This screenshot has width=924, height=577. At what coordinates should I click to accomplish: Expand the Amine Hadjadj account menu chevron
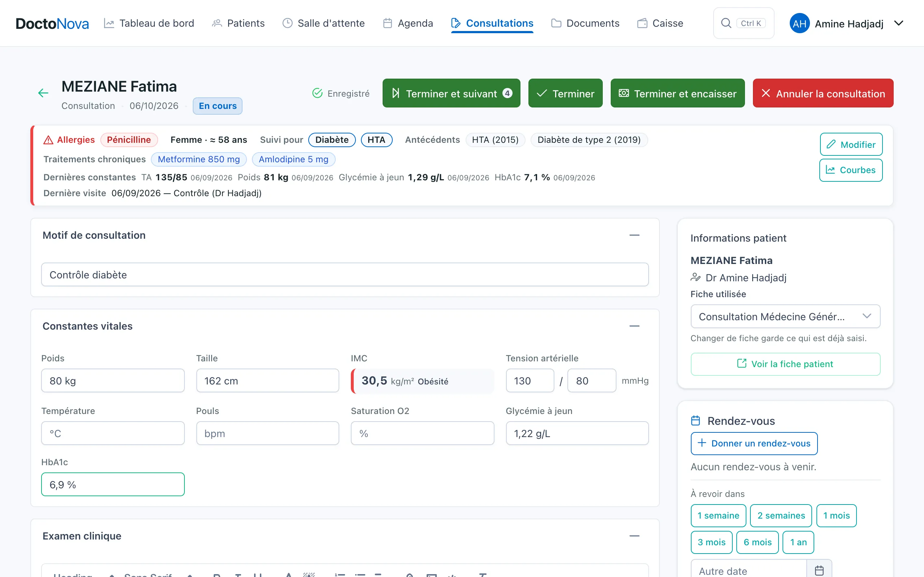tap(899, 23)
